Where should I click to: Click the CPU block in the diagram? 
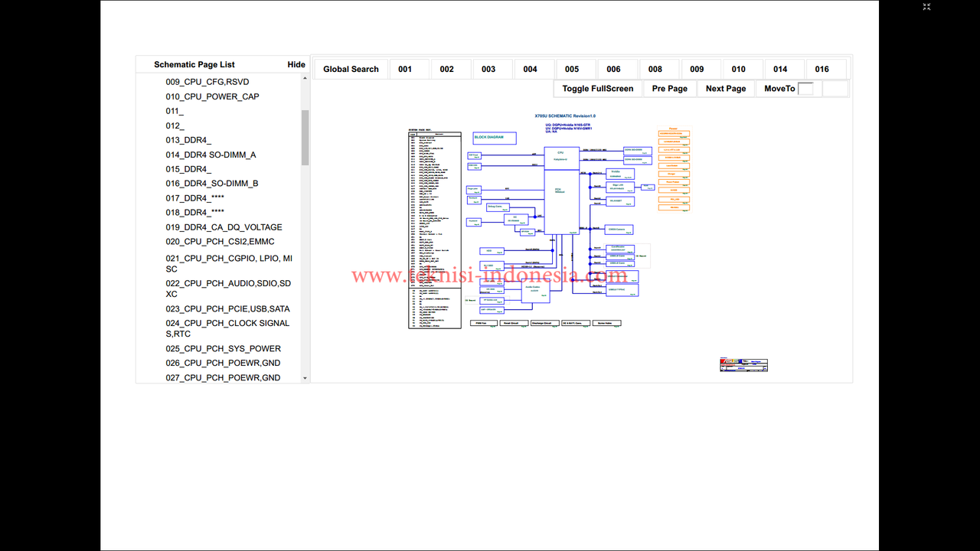pyautogui.click(x=561, y=158)
